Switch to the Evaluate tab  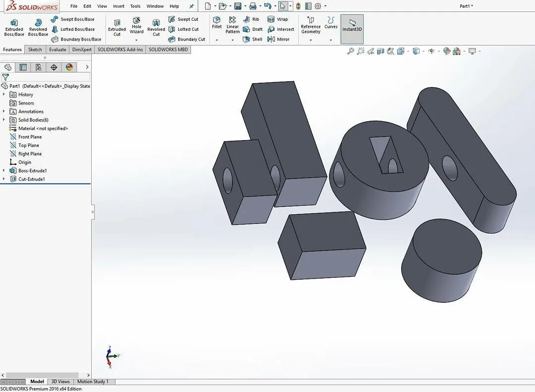pos(57,49)
